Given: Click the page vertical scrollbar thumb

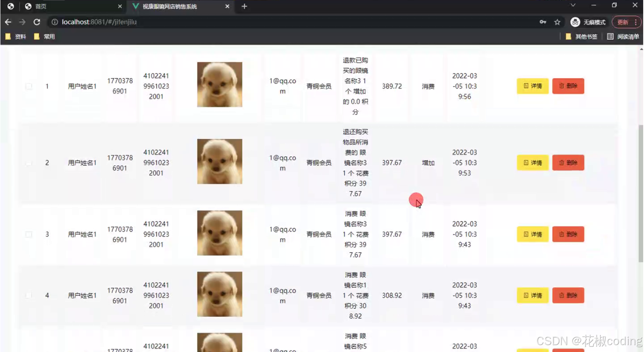Looking at the screenshot, I should coord(641,194).
